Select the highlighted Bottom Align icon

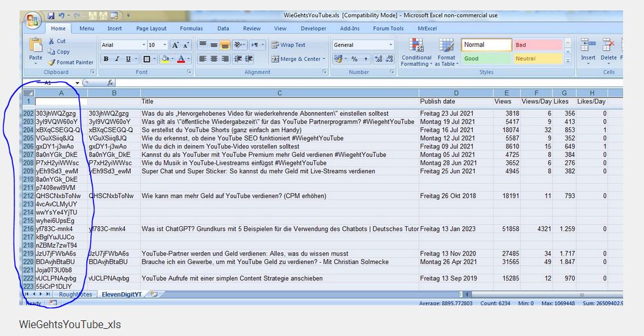pyautogui.click(x=225, y=44)
